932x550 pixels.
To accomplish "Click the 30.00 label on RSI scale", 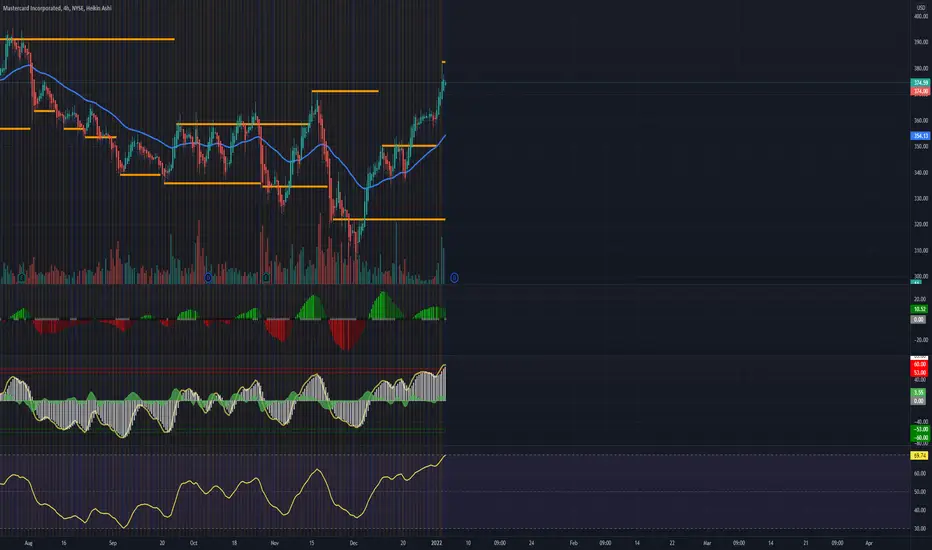I will tap(920, 529).
